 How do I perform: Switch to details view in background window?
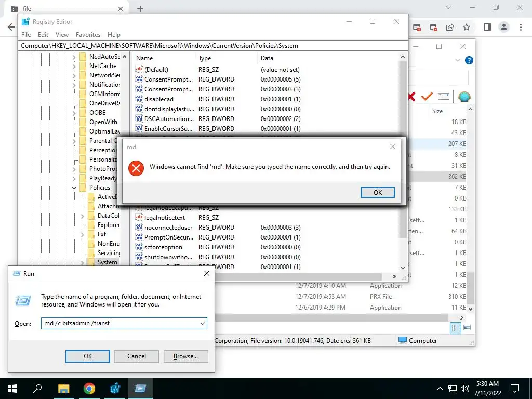coord(456,328)
